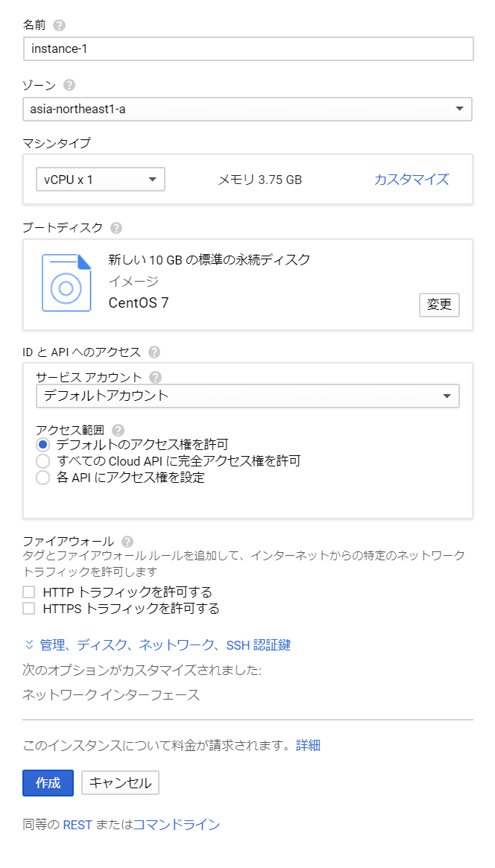This screenshot has height=868, width=495.
Task: Open the vCPU x 1 machine type dropdown
Action: pyautogui.click(x=100, y=179)
